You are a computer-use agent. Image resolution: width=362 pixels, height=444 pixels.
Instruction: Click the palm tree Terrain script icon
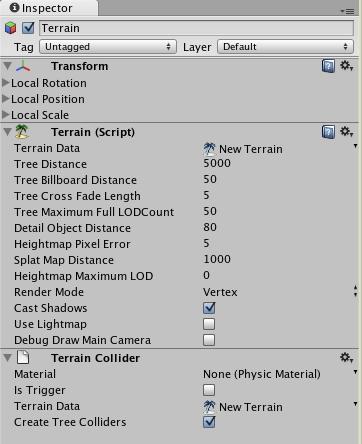pos(22,132)
